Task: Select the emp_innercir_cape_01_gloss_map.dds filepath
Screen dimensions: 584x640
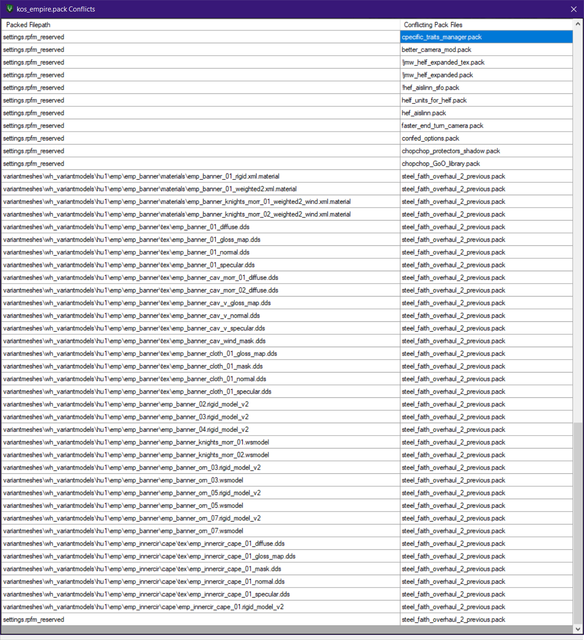Action: click(200, 556)
